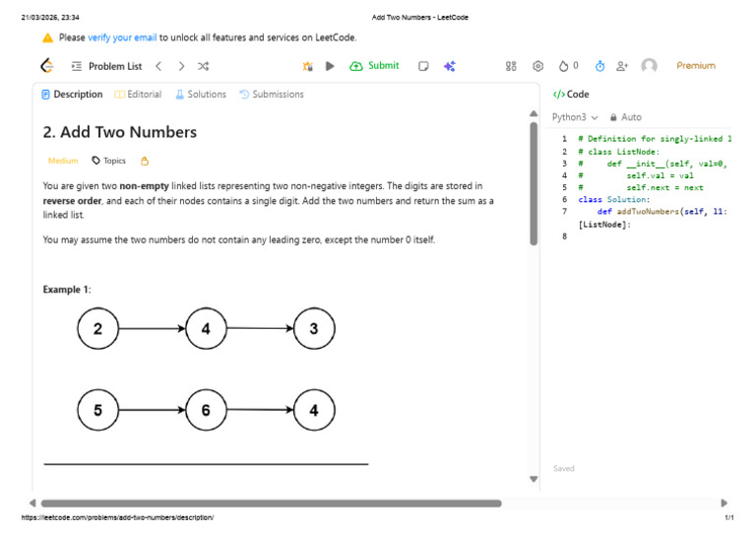Open the settings gear icon
The image size is (756, 535).
(538, 66)
